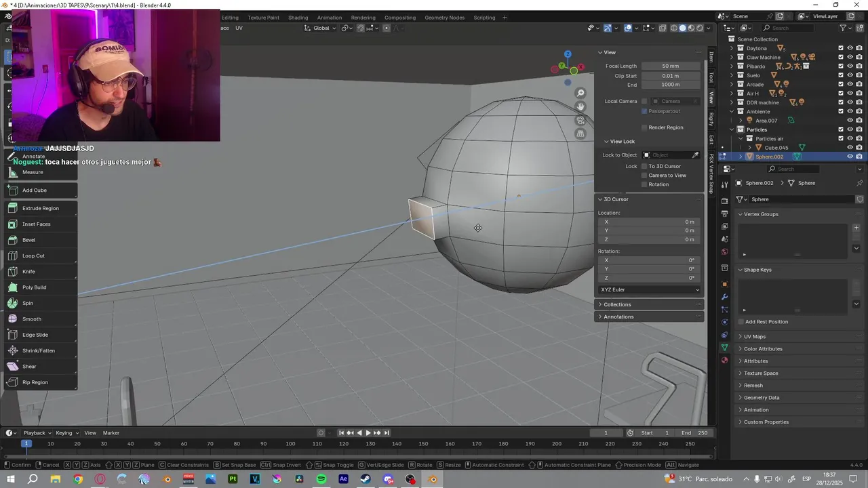This screenshot has height=488, width=868.
Task: Open the Global transform orientation dropdown
Action: point(320,28)
